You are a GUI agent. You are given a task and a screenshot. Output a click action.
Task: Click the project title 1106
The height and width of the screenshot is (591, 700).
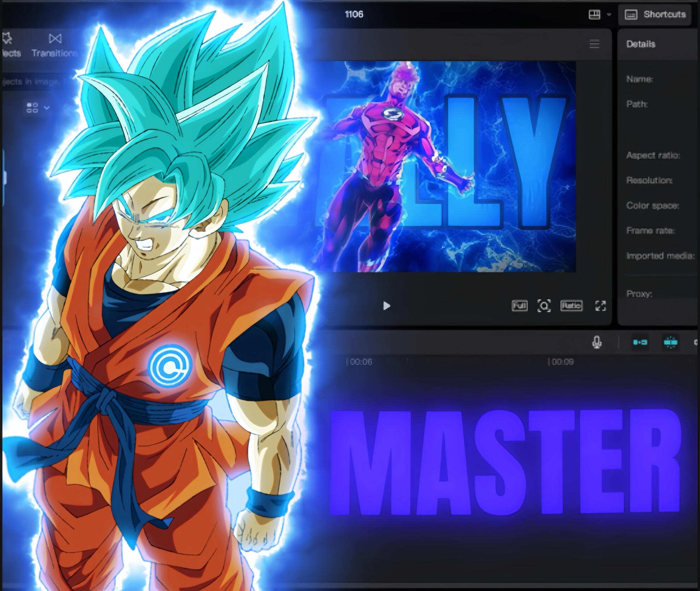click(x=354, y=14)
